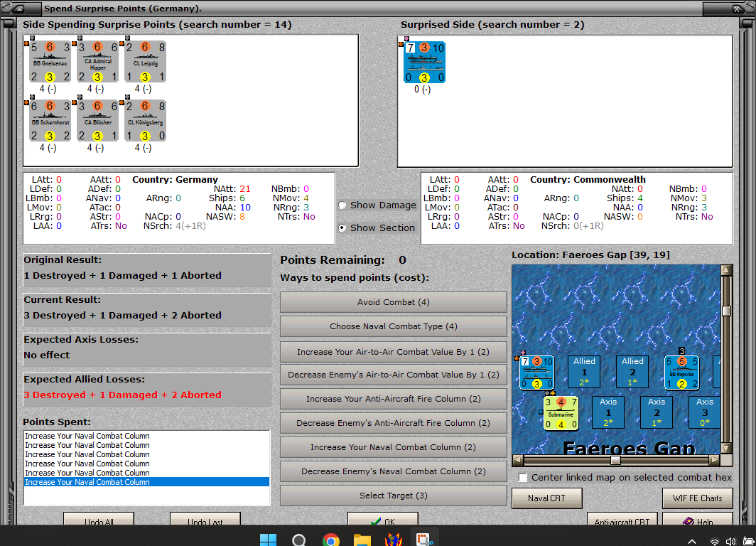Open the Anti-aircraft CRT chart
The height and width of the screenshot is (546, 756).
(622, 519)
